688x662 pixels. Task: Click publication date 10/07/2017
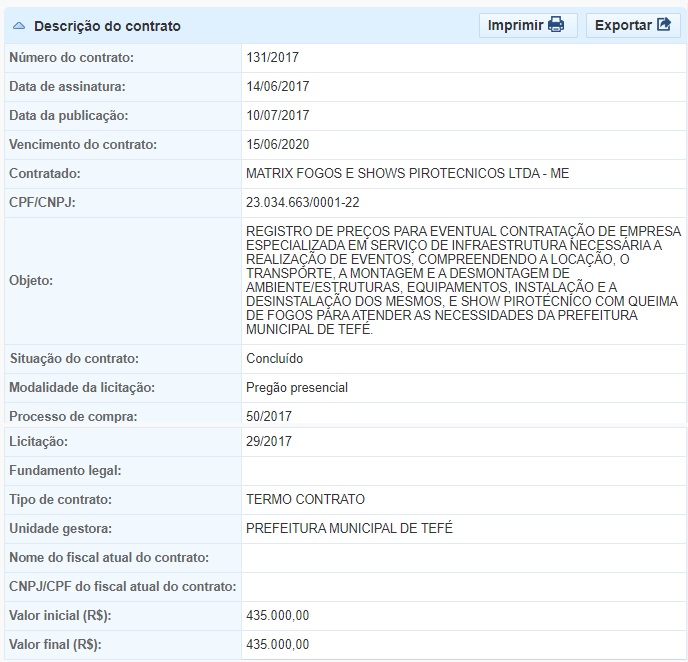pyautogui.click(x=278, y=116)
